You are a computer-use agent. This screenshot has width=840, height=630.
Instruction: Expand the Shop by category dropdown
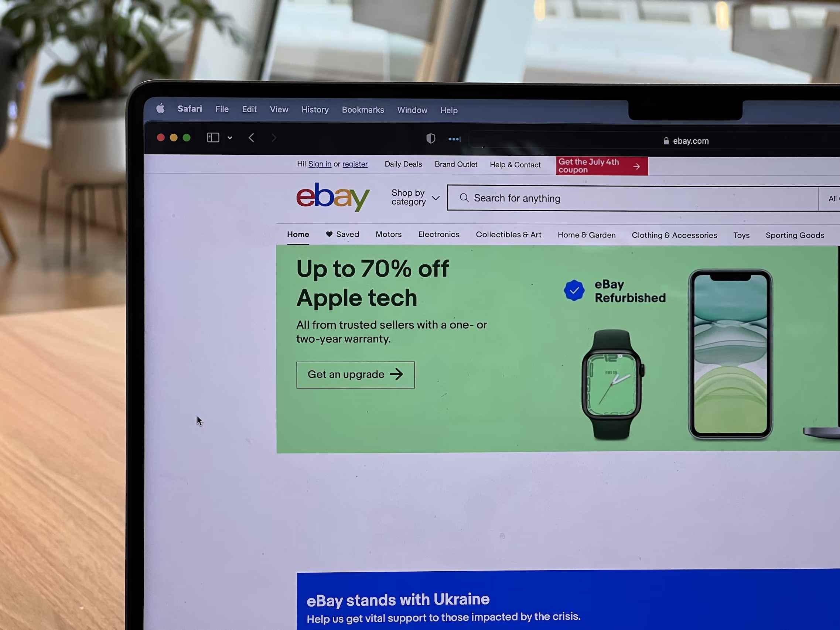(415, 197)
